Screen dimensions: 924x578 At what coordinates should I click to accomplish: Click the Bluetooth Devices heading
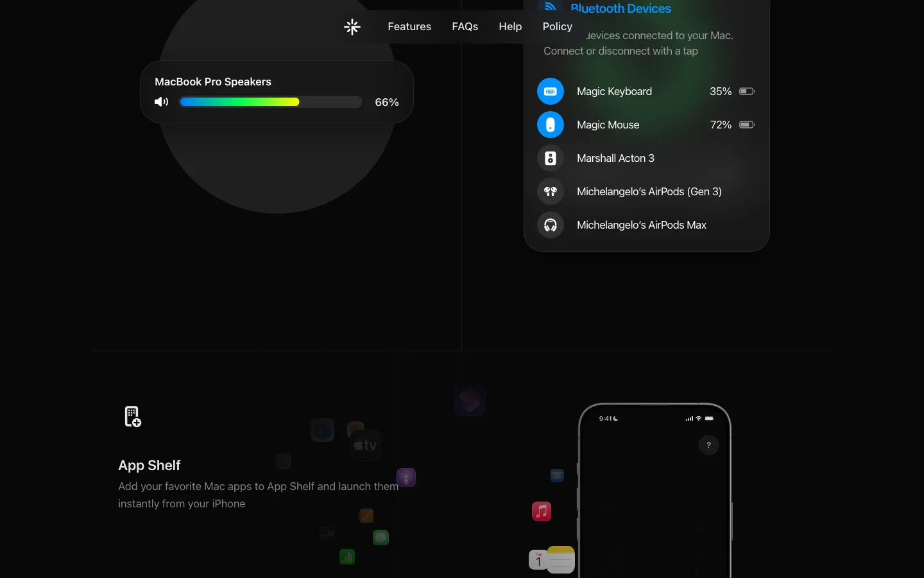point(620,8)
